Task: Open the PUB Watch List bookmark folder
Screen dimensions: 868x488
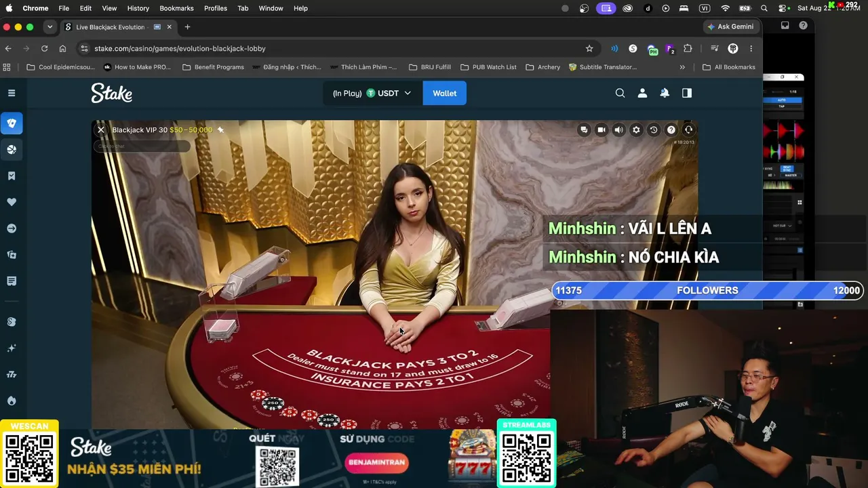Action: pyautogui.click(x=488, y=67)
